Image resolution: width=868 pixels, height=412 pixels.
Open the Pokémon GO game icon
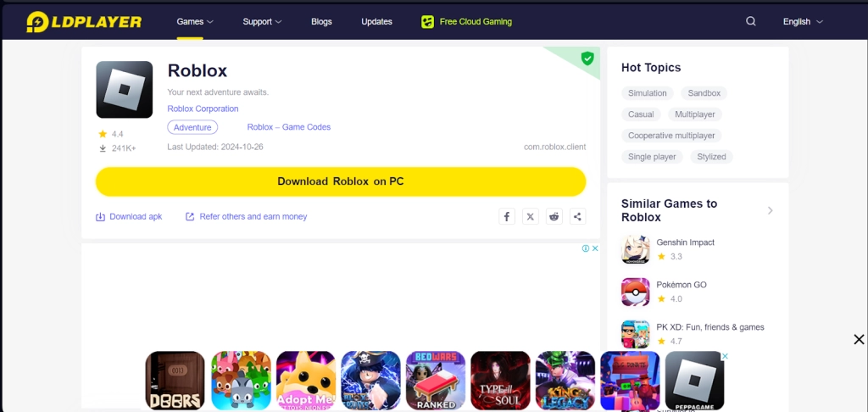636,292
